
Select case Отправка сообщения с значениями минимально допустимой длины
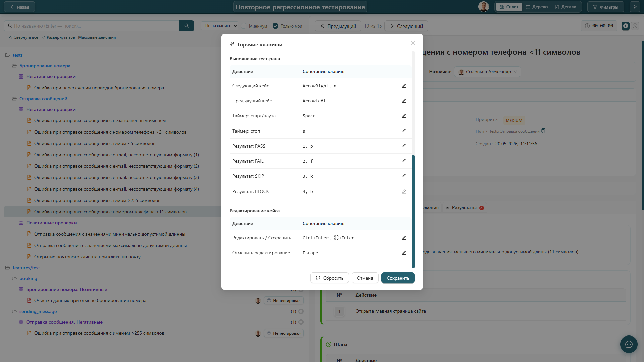[110, 234]
